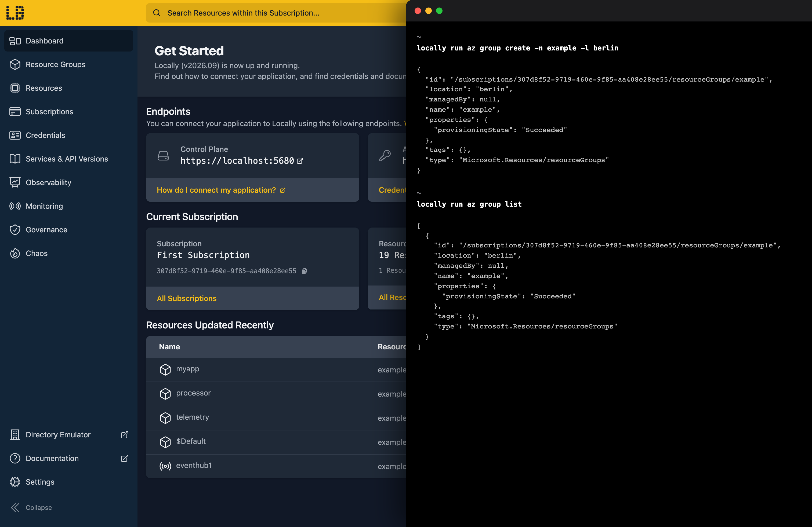This screenshot has width=812, height=527.
Task: Click the Settings gear icon
Action: 15,482
